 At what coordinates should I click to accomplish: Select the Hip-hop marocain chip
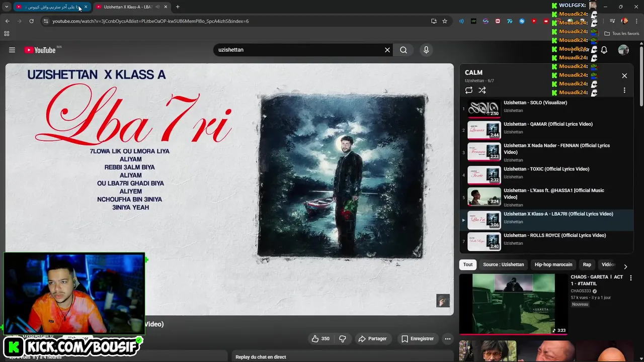pos(553,264)
